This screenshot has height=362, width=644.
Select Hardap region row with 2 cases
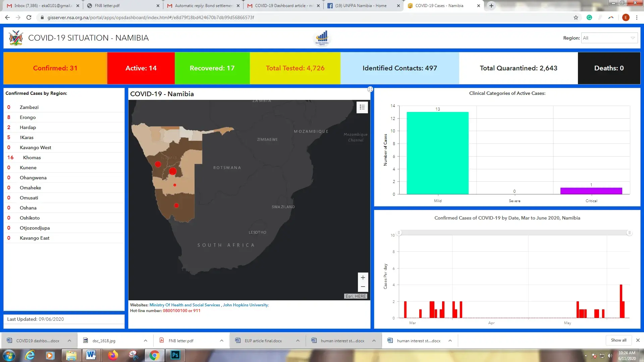pyautogui.click(x=64, y=127)
